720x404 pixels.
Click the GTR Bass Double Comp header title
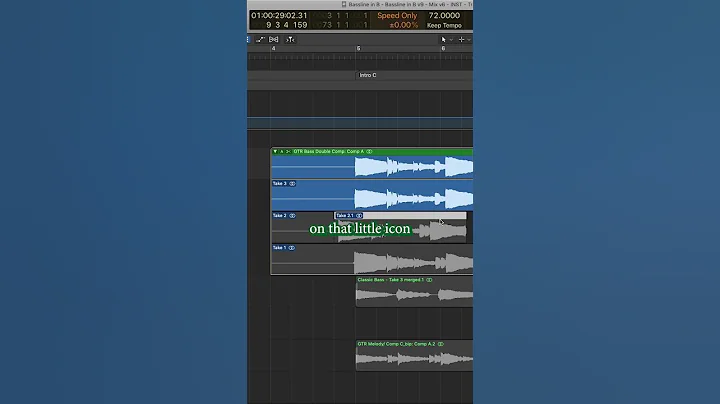click(328, 152)
